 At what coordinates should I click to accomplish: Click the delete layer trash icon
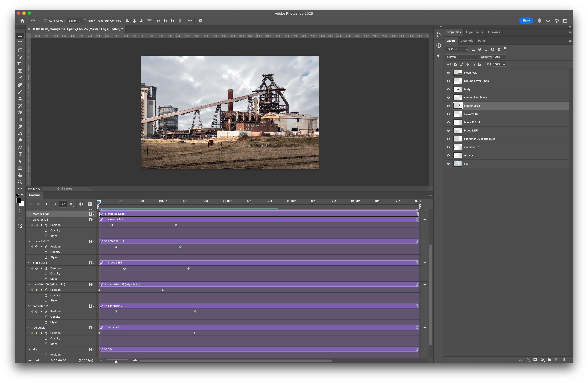point(564,360)
